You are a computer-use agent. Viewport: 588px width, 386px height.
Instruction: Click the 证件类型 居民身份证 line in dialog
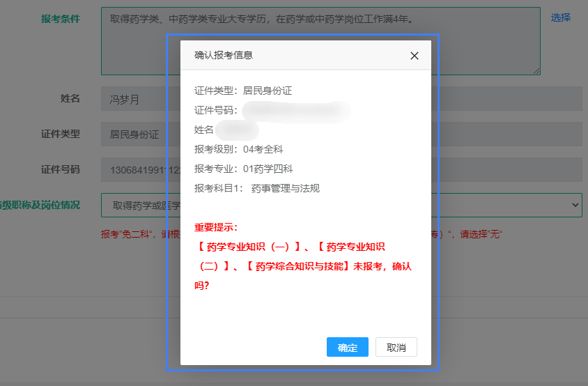click(x=242, y=91)
